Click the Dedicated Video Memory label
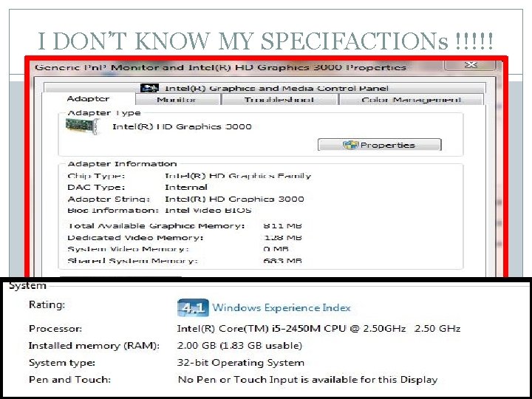 (x=135, y=237)
